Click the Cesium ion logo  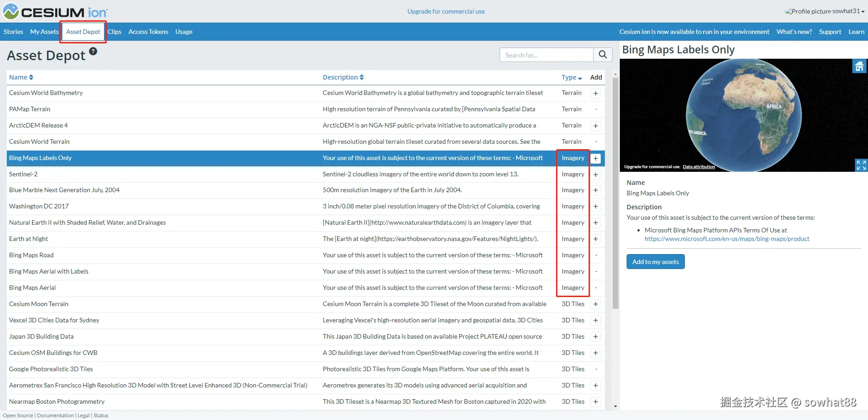point(55,12)
